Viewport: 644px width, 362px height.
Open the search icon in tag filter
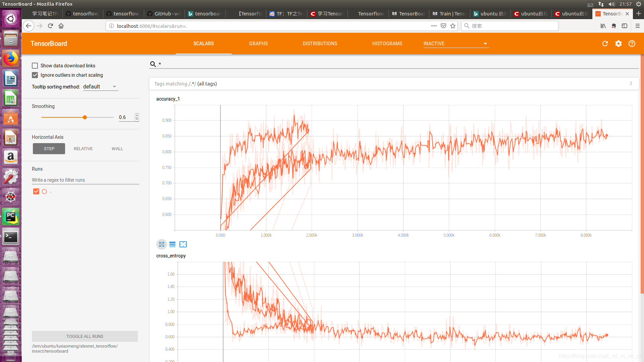click(153, 64)
